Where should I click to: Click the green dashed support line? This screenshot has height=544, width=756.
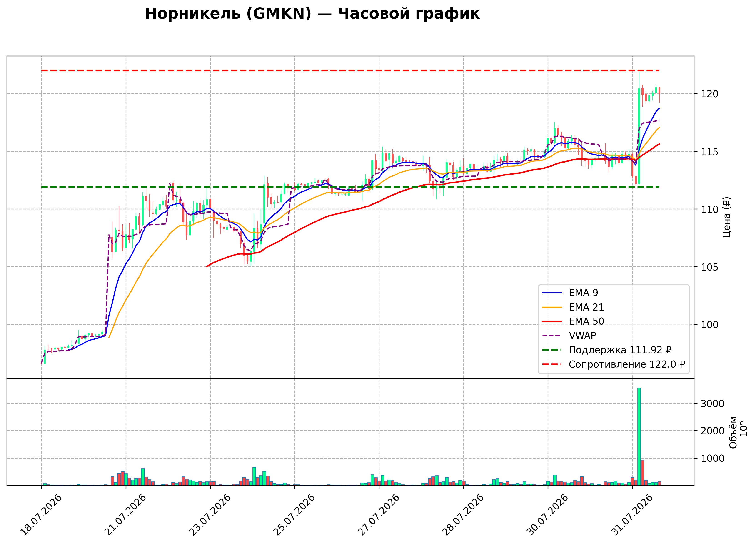(350, 187)
